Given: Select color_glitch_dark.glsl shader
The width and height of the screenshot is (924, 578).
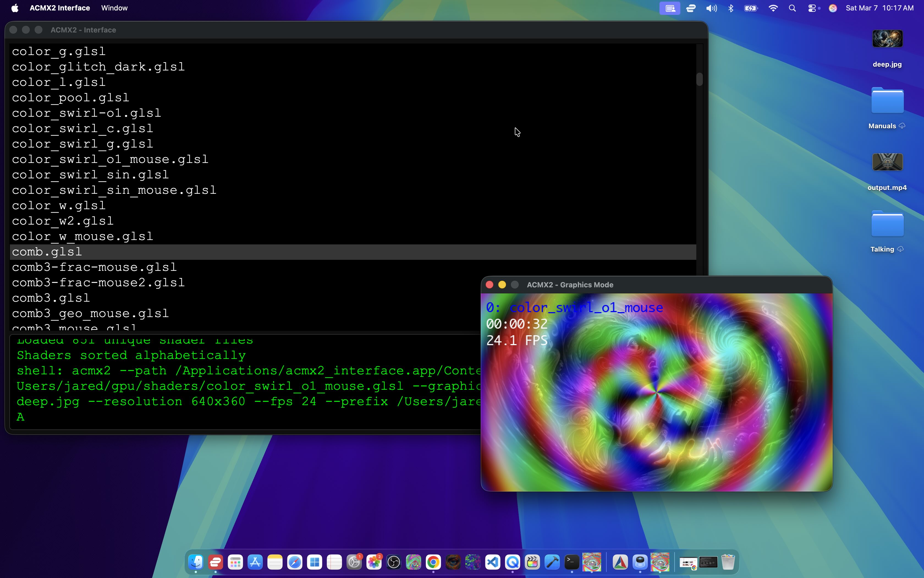Looking at the screenshot, I should click(x=353, y=67).
